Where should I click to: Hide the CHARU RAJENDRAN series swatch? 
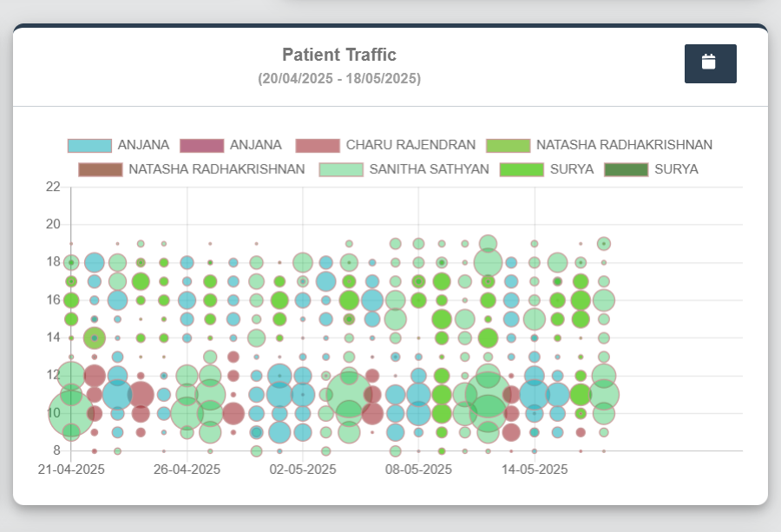(318, 146)
